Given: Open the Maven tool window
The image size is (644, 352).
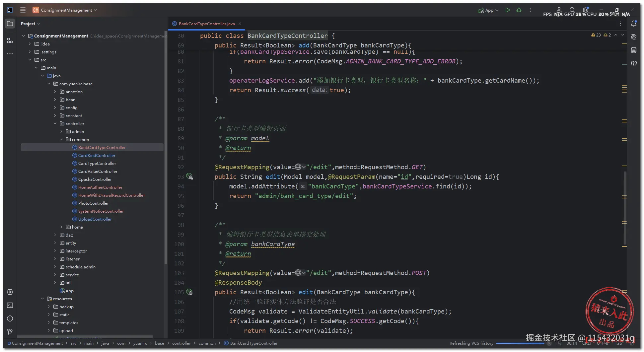Looking at the screenshot, I should (x=634, y=63).
